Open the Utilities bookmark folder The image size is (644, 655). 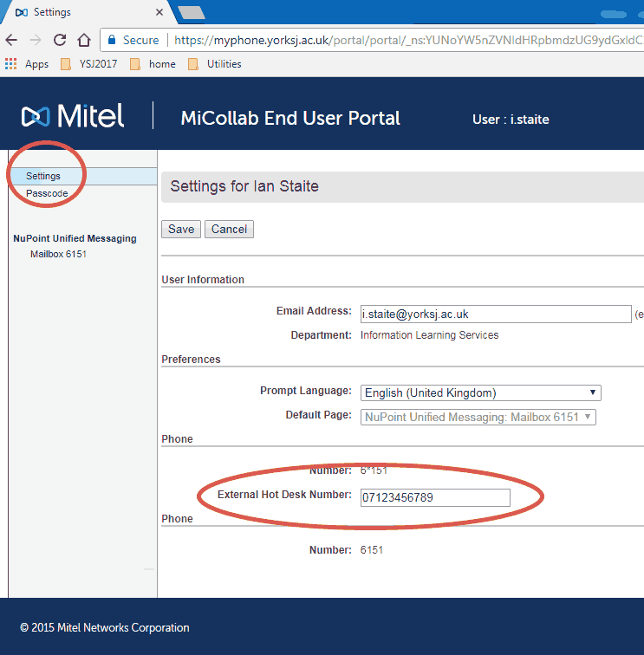[215, 64]
